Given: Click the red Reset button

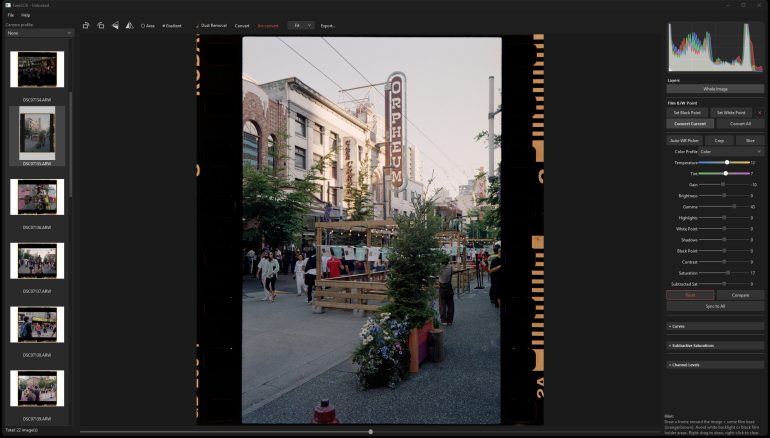Looking at the screenshot, I should tap(690, 295).
